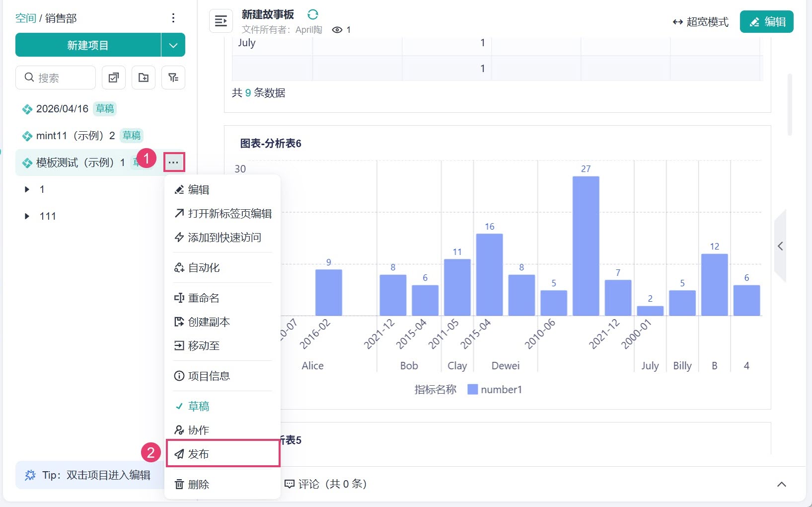
Task: Click the bar labeled 12
Action: point(714,285)
